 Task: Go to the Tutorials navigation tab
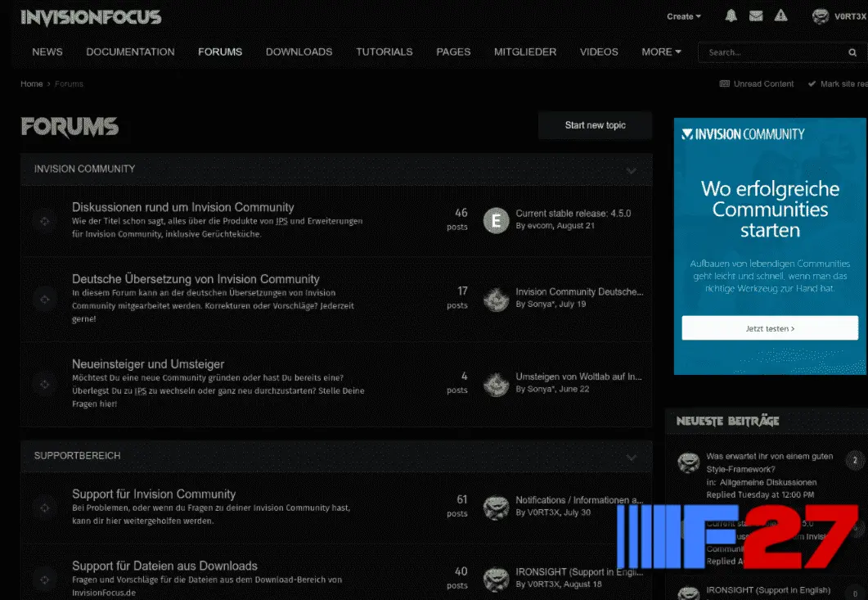tap(384, 52)
